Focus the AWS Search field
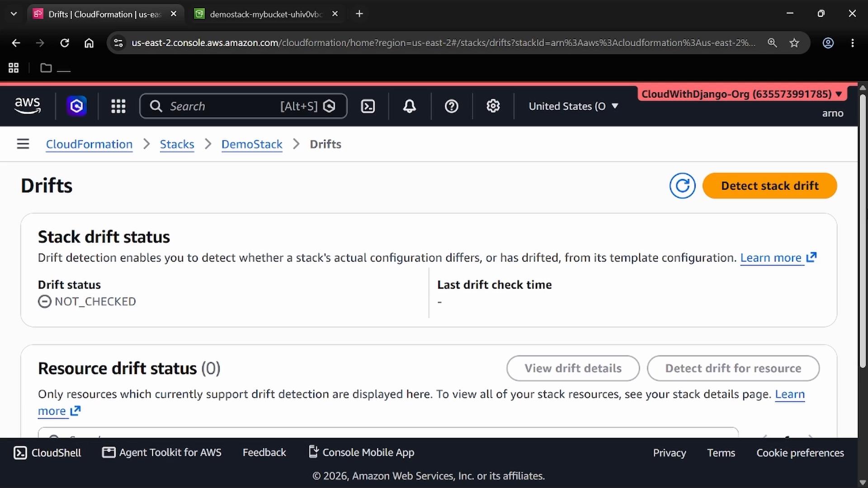This screenshot has width=868, height=488. tap(243, 106)
